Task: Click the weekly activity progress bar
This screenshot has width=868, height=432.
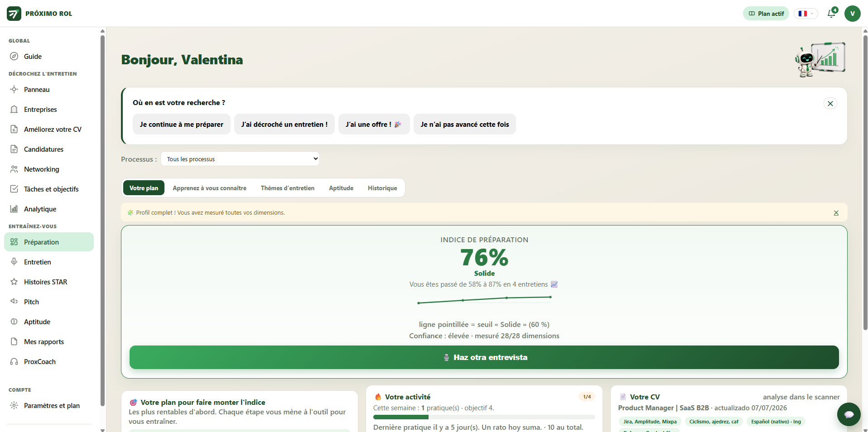Action: (x=484, y=417)
